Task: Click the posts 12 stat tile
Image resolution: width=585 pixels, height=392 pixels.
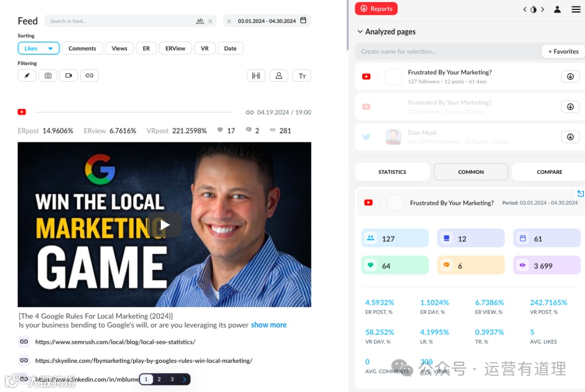Action: click(471, 238)
